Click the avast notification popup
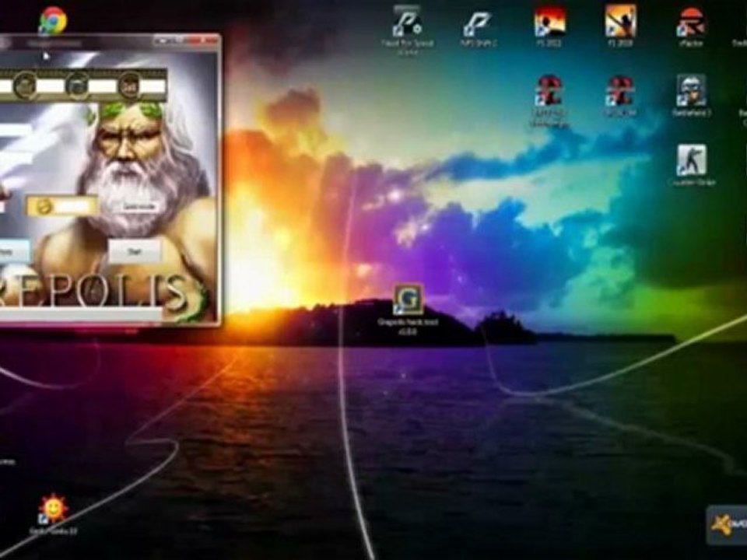 click(x=727, y=525)
